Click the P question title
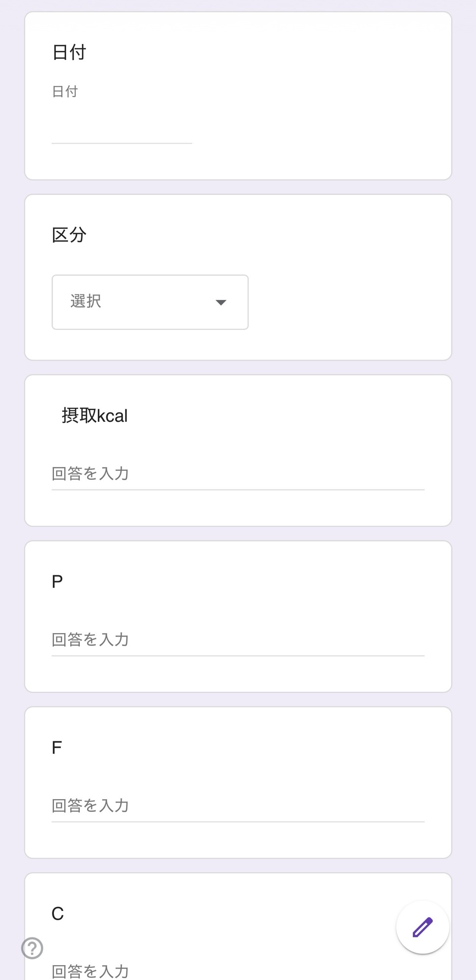Viewport: 476px width, 980px height. (x=57, y=582)
